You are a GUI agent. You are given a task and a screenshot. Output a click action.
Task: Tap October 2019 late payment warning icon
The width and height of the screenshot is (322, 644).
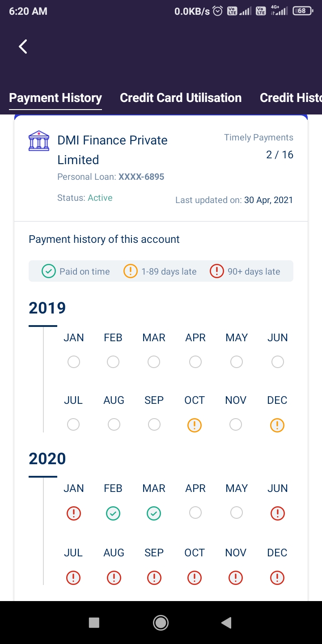click(x=195, y=425)
